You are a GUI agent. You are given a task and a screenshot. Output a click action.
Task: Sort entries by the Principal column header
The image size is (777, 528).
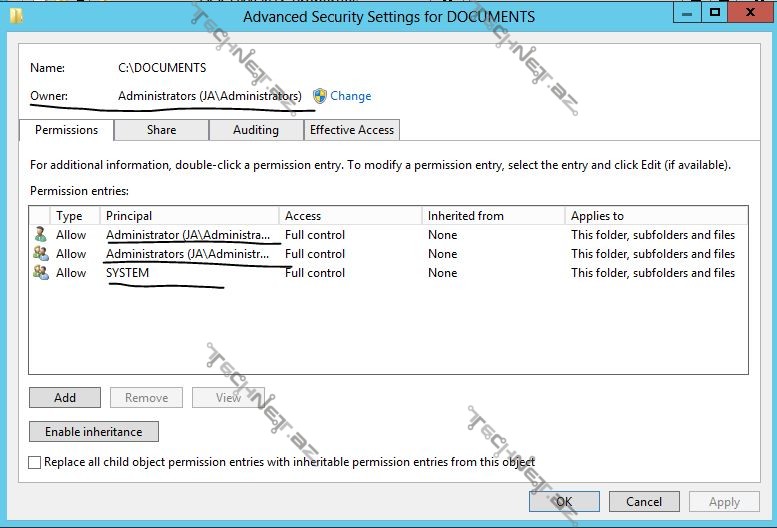pos(190,215)
